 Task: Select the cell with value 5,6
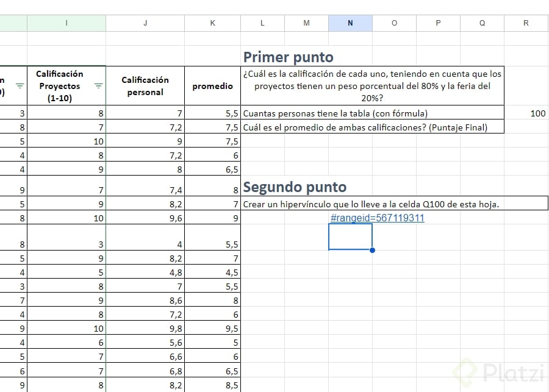coord(145,341)
